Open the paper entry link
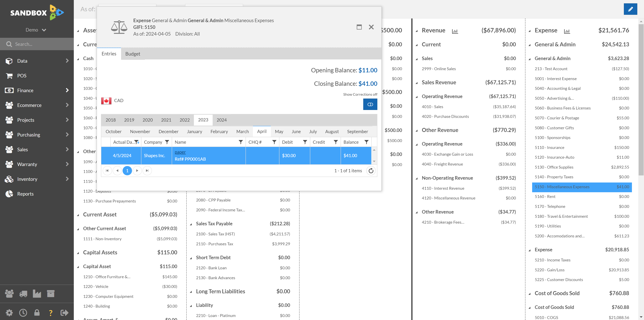 (x=180, y=152)
